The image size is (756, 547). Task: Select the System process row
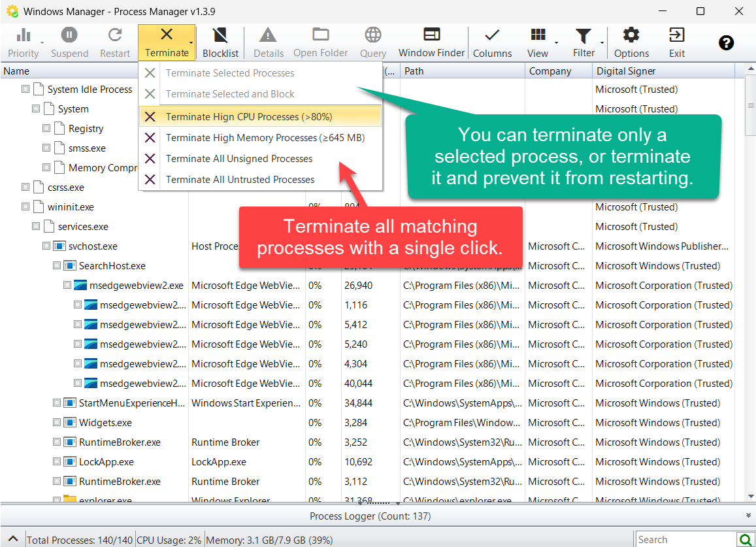(73, 109)
